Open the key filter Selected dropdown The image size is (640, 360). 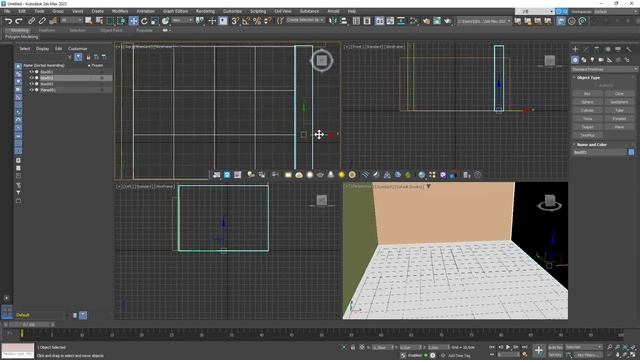click(x=584, y=347)
